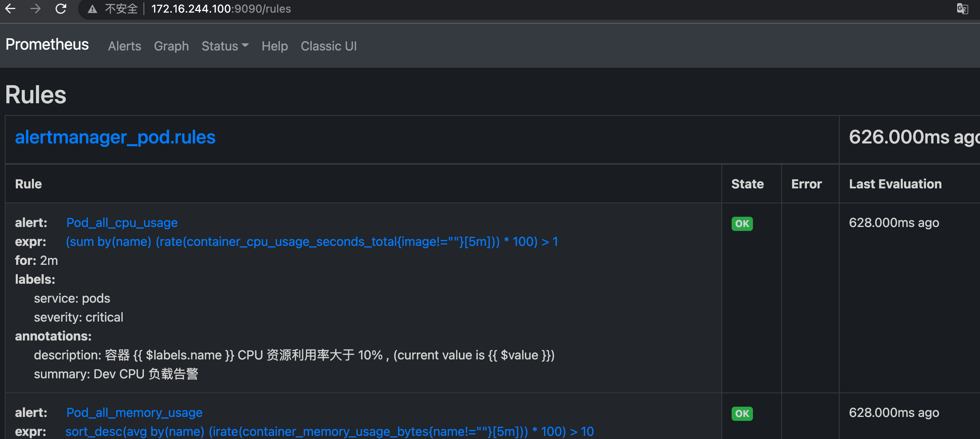Select the 'labels:' heading text

pyautogui.click(x=35, y=279)
